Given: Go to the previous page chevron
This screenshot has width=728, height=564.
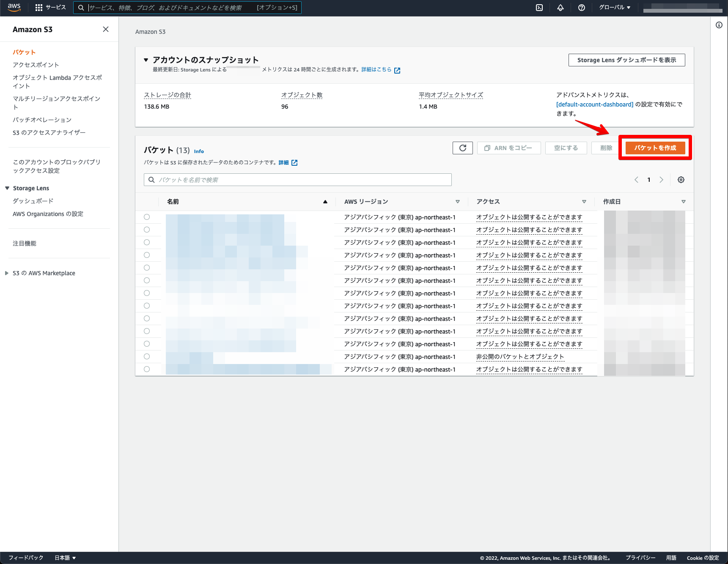Looking at the screenshot, I should pos(636,180).
